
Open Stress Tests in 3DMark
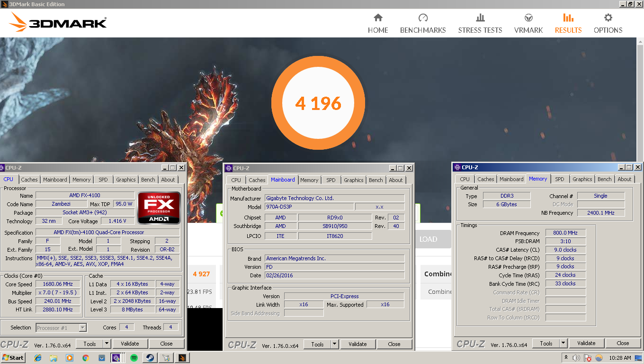click(x=480, y=24)
